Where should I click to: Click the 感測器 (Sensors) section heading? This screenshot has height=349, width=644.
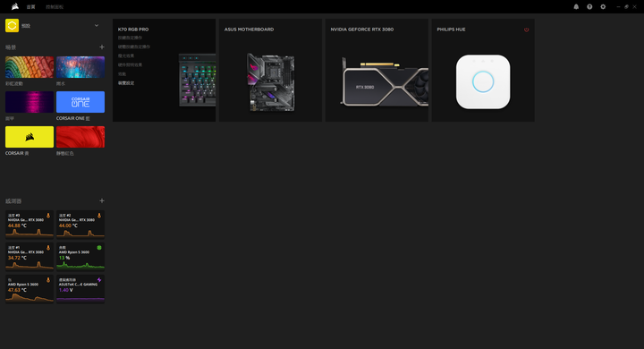coord(13,201)
